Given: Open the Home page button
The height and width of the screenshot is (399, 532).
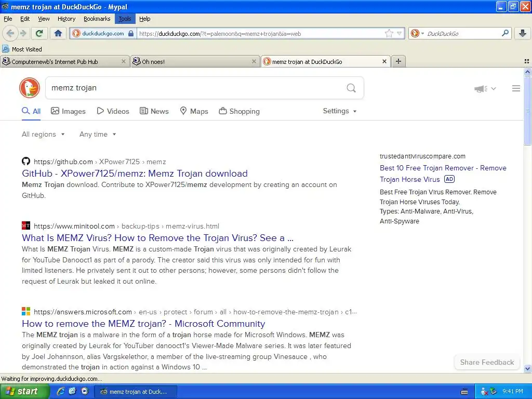Looking at the screenshot, I should 58,33.
